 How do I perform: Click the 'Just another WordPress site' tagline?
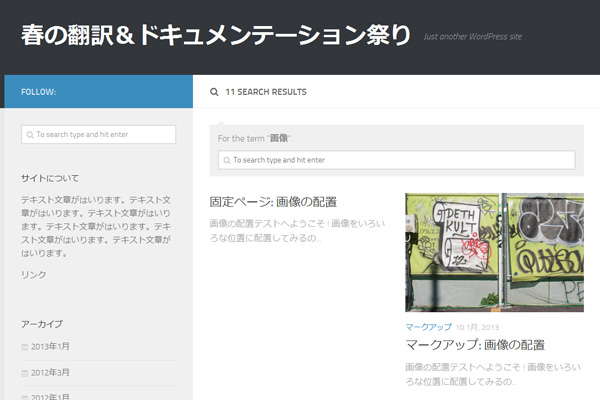tap(473, 37)
